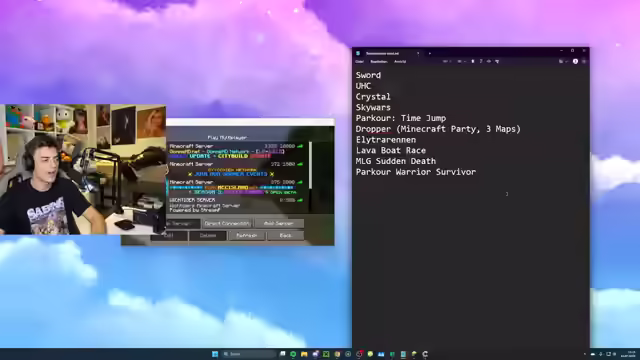This screenshot has width=640, height=360.
Task: Open the green Xbox taskbar icon
Action: click(326, 354)
